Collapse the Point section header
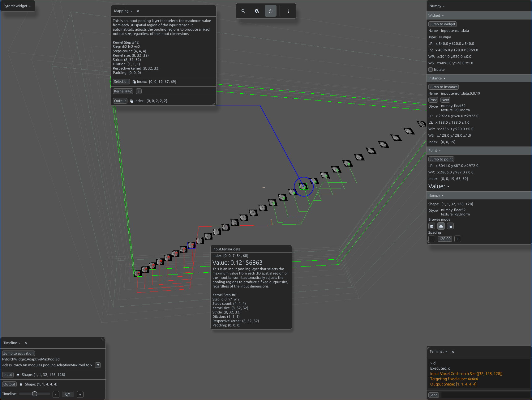 pyautogui.click(x=434, y=151)
